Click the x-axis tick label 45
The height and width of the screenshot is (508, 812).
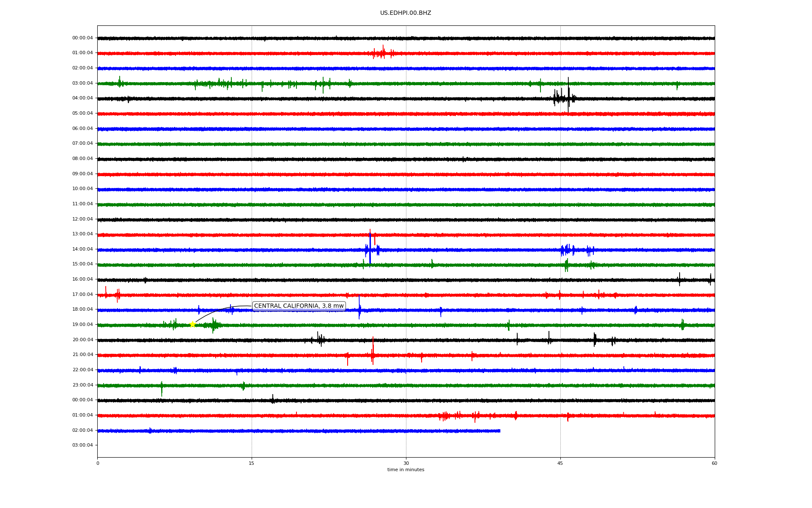560,464
